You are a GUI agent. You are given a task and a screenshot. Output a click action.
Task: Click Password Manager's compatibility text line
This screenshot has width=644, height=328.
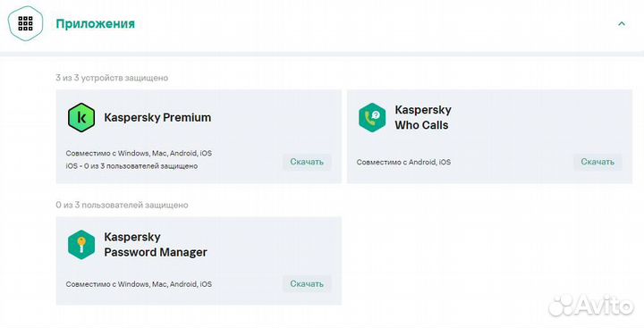[139, 284]
